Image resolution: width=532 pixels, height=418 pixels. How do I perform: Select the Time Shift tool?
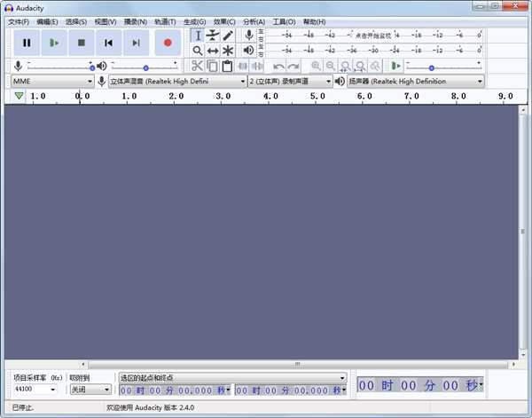click(x=213, y=51)
